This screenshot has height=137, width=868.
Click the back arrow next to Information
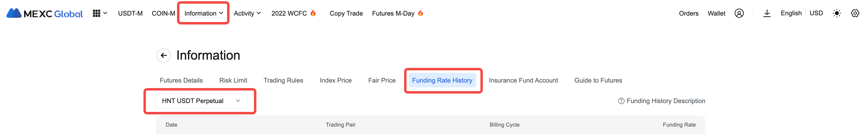(163, 55)
